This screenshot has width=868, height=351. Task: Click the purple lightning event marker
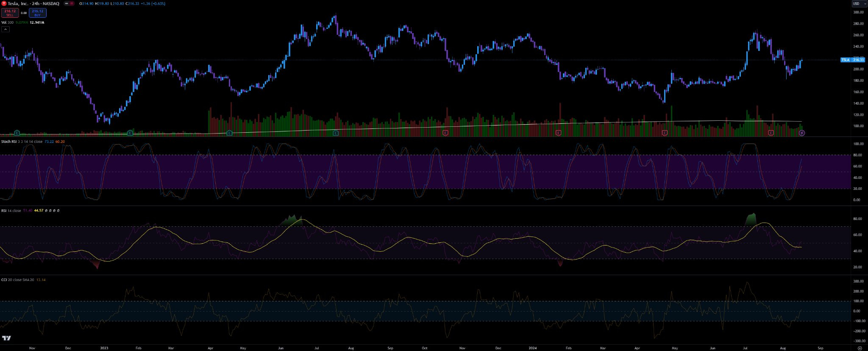[802, 133]
